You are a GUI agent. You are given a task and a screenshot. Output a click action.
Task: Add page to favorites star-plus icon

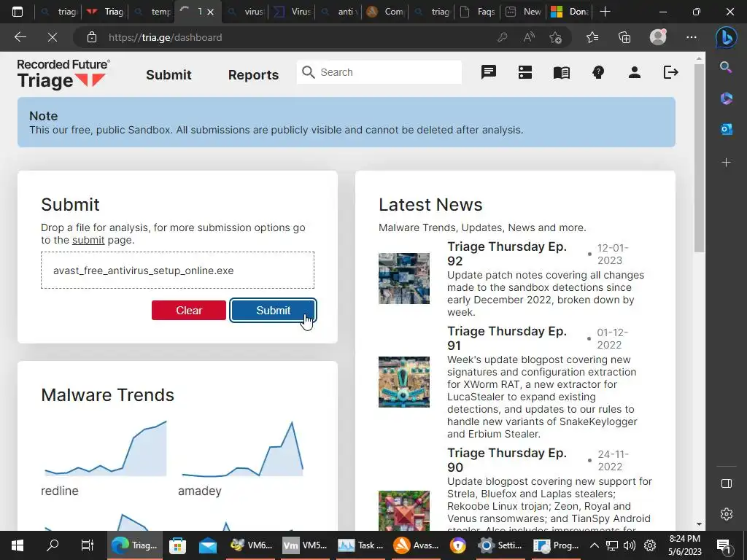pos(555,37)
